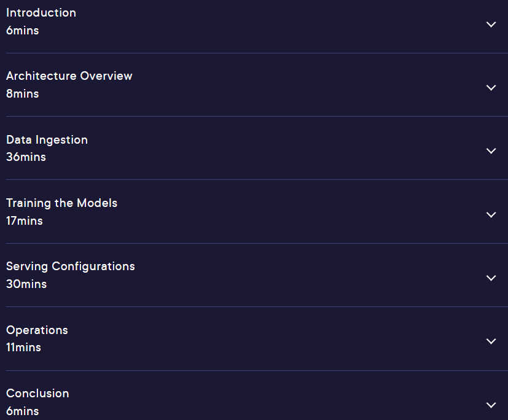Open the Conclusion module title
This screenshot has height=420, width=508.
point(37,394)
